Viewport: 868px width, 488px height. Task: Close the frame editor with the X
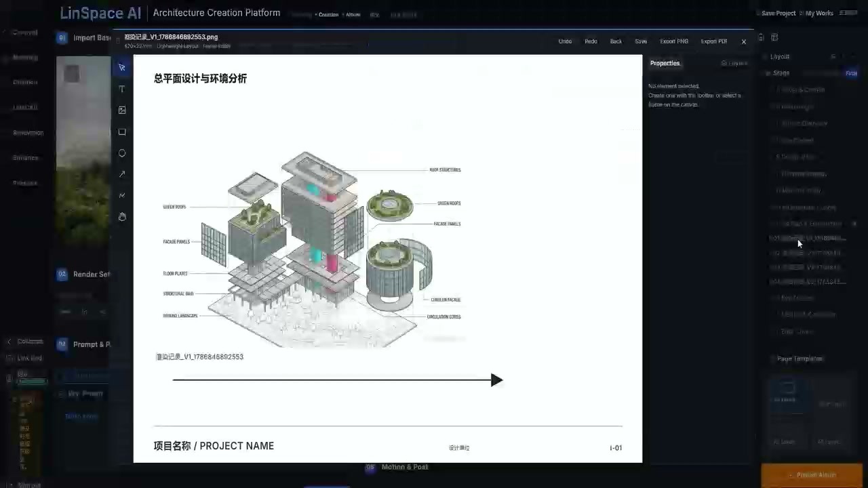[744, 41]
